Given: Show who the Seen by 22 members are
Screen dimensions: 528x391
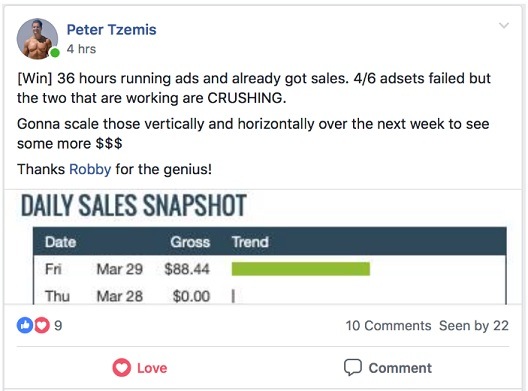Looking at the screenshot, I should pos(474,326).
